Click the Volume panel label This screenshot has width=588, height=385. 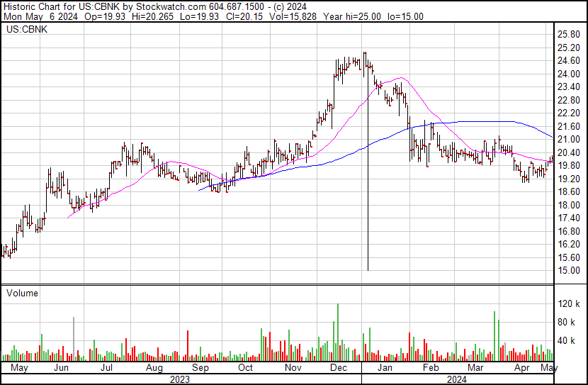(22, 293)
